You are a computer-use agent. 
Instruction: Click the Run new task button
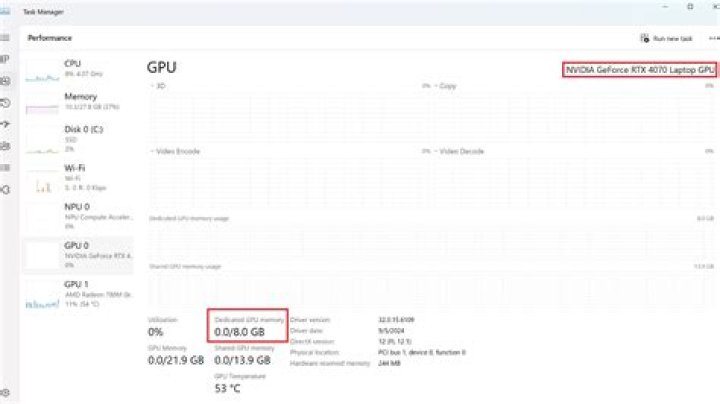pyautogui.click(x=667, y=38)
